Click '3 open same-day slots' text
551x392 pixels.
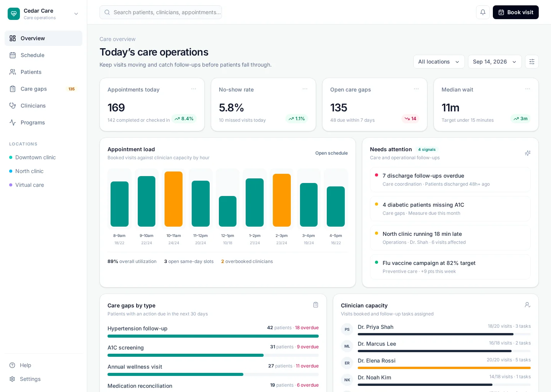tap(189, 261)
